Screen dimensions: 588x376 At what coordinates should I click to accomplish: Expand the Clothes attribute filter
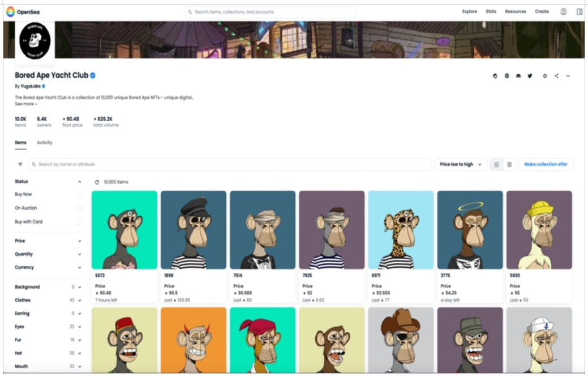[x=48, y=300]
